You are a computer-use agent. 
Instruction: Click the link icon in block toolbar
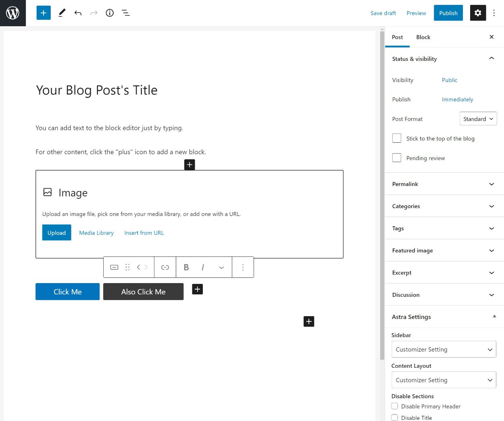[165, 267]
